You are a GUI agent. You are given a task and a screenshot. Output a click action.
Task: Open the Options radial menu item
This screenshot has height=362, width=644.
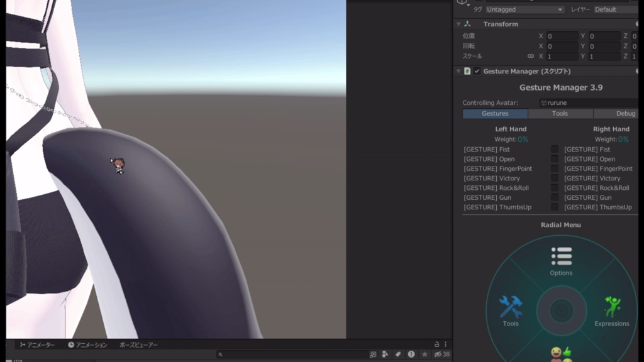(x=561, y=261)
